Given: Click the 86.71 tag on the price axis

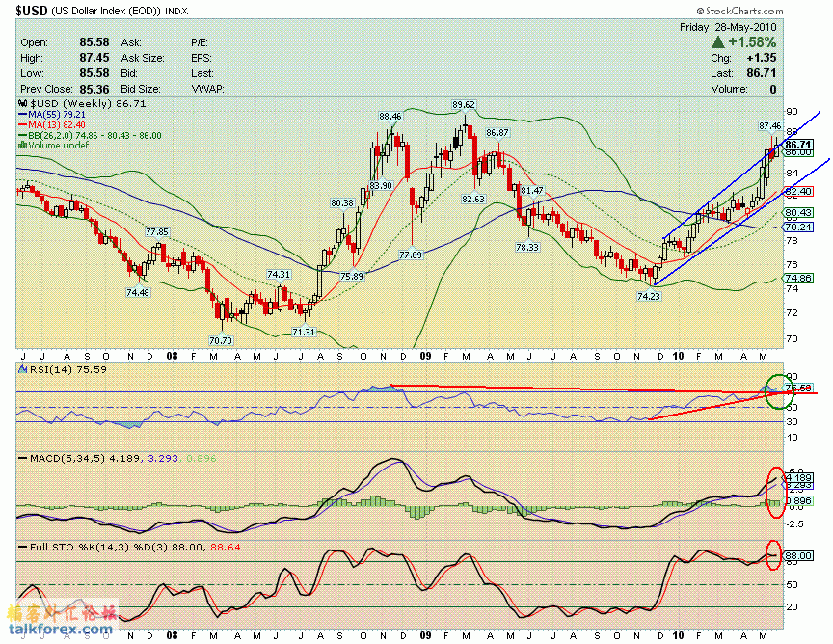Looking at the screenshot, I should pyautogui.click(x=798, y=145).
